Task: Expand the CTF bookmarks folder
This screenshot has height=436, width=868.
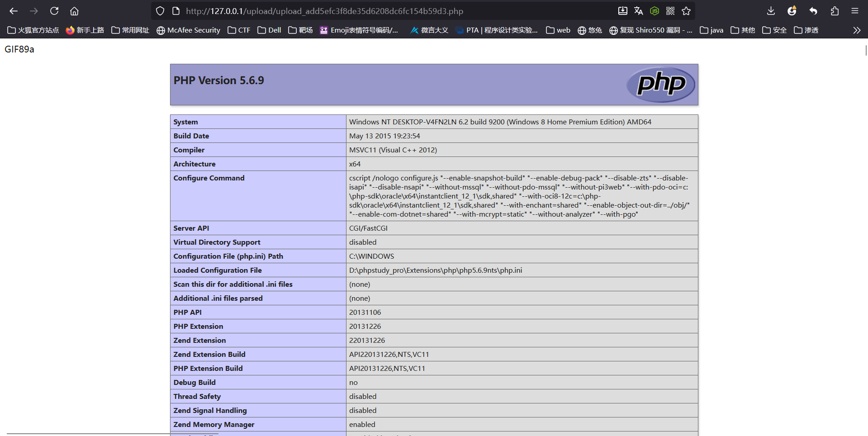Action: 239,30
